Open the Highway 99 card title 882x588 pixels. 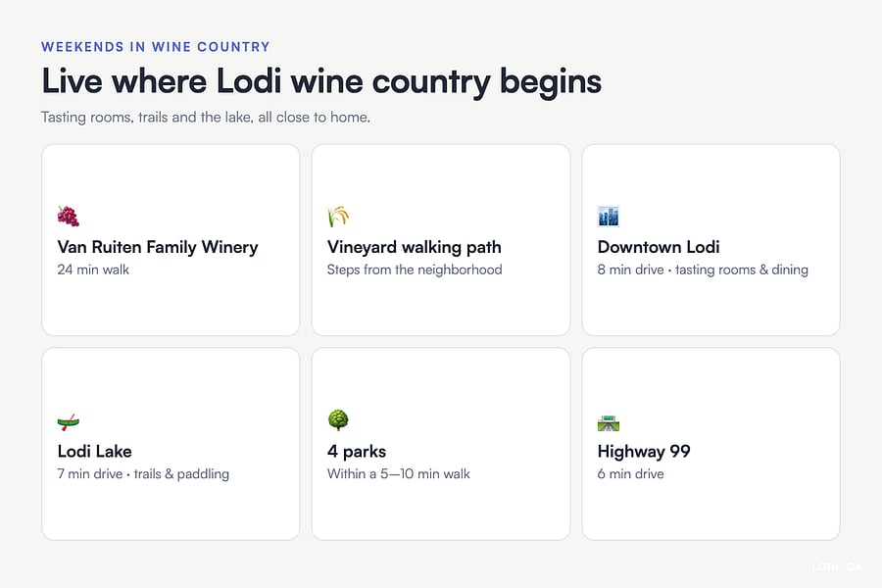(x=644, y=451)
